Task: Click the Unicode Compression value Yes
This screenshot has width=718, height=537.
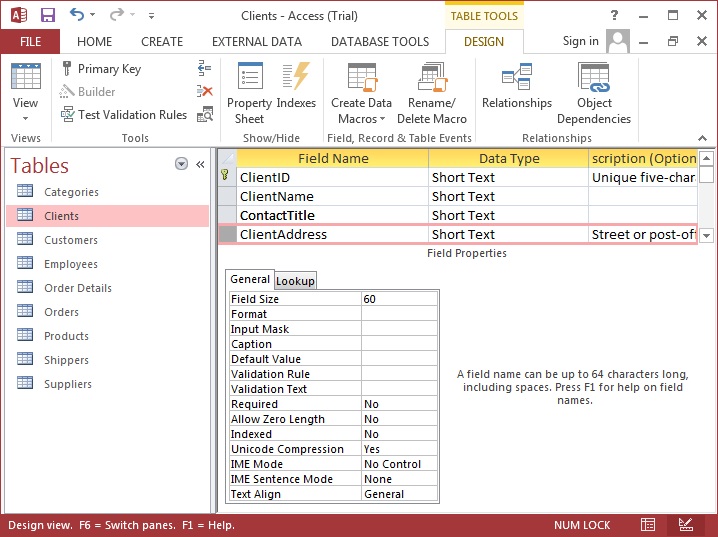Action: pyautogui.click(x=399, y=449)
